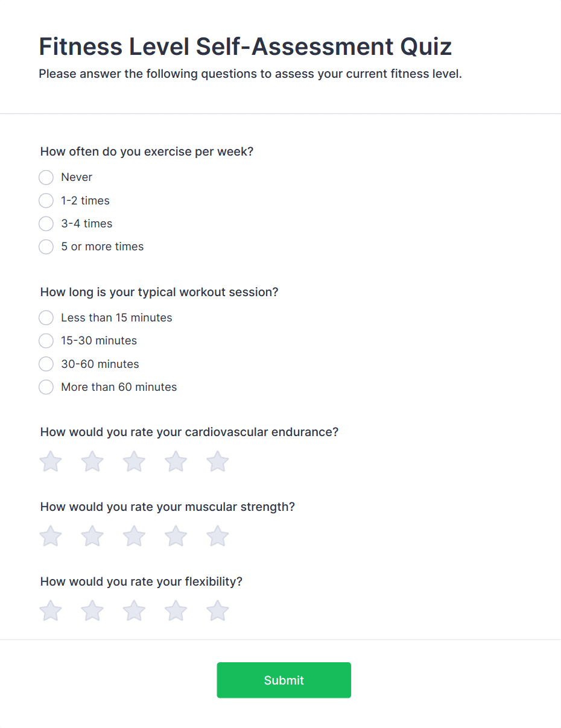Choose 15-30 minutes workout length
Viewport: 561px width, 728px height.
46,341
